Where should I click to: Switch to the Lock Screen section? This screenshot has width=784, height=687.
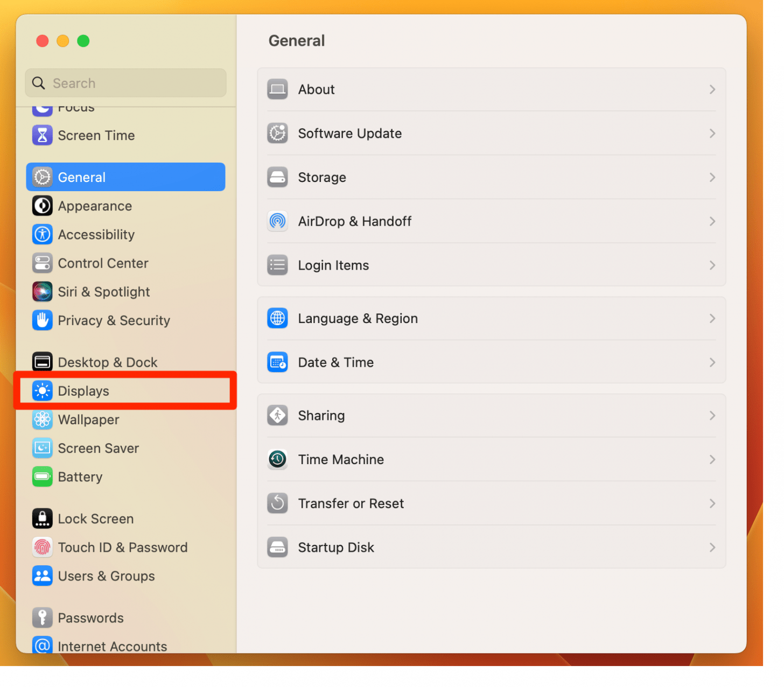[95, 518]
